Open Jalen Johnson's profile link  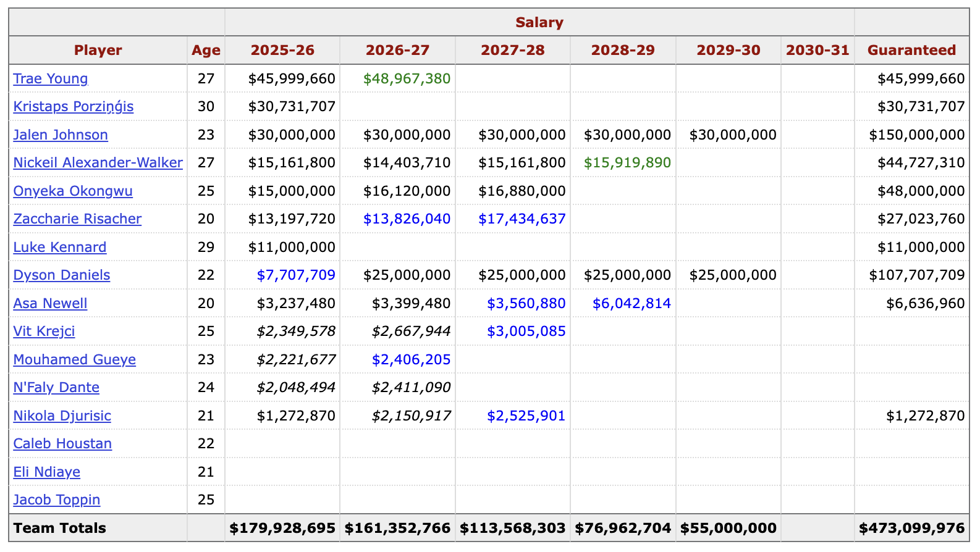[x=61, y=135]
